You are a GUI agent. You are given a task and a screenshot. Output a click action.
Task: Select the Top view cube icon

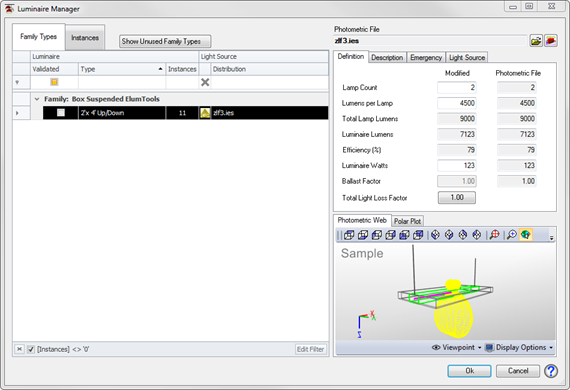click(x=349, y=235)
